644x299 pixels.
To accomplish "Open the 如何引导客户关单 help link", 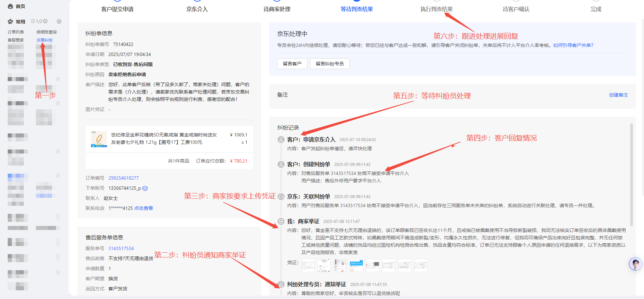I will click(573, 45).
